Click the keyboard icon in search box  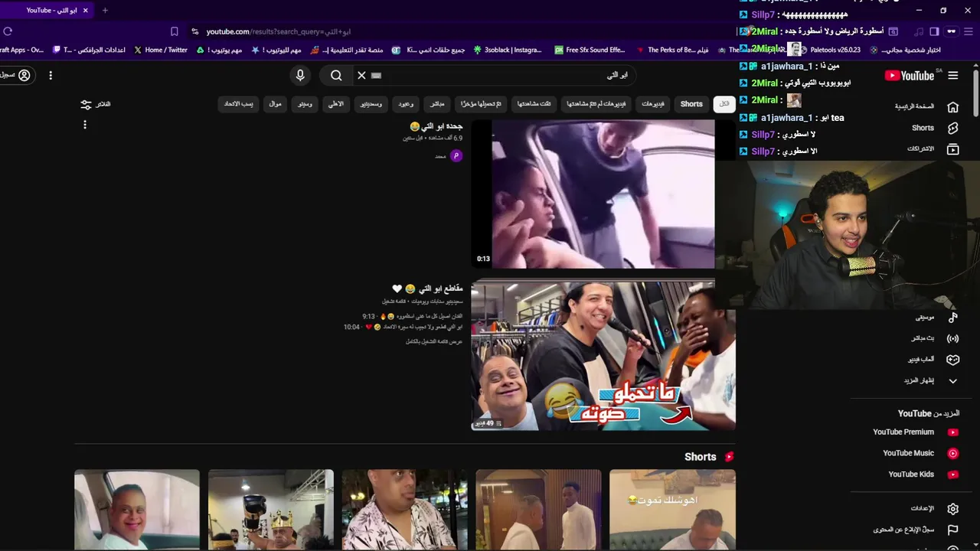coord(376,76)
